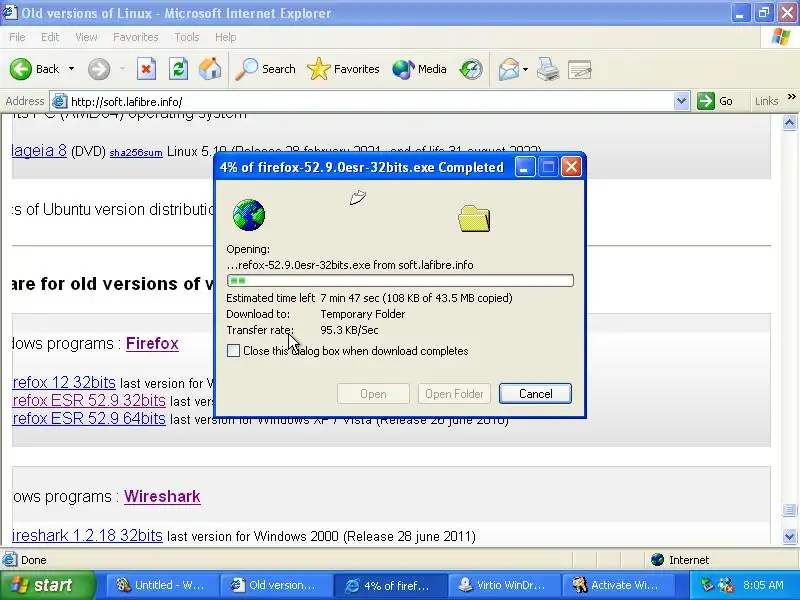Click the Open Folder button
Image resolution: width=800 pixels, height=600 pixels.
pos(454,393)
